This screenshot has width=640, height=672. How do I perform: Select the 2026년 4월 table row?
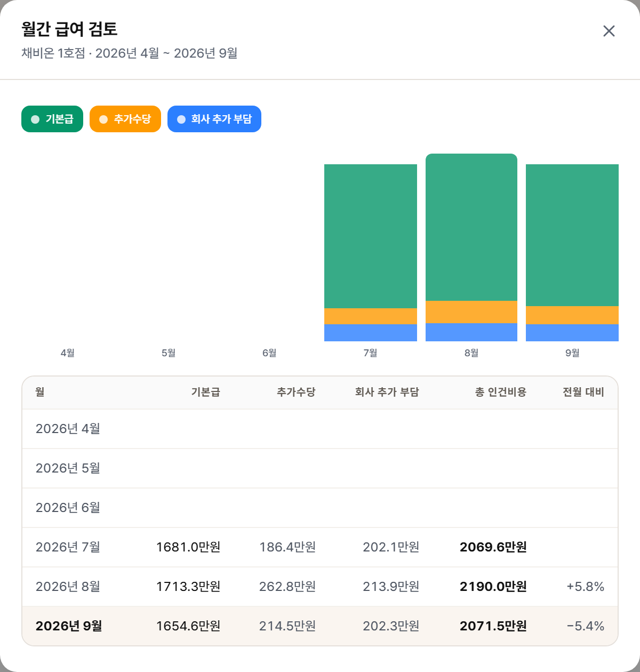point(320,429)
